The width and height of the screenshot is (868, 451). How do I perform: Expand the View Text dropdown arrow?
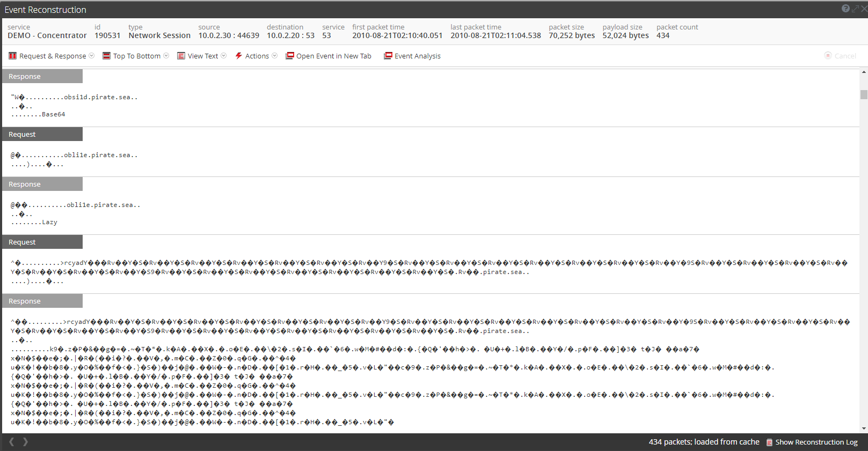pyautogui.click(x=224, y=56)
